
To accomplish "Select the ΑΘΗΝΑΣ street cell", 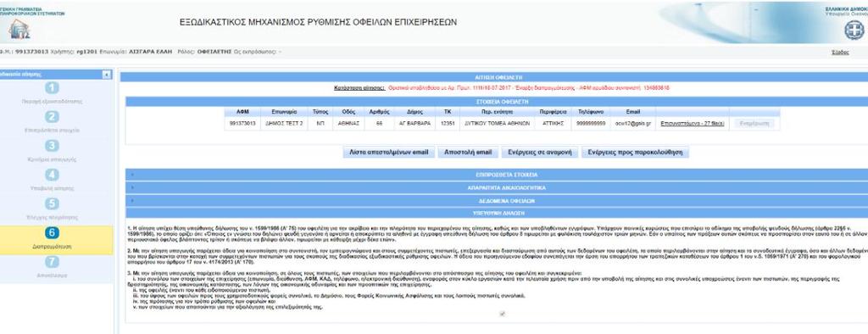I will 349,124.
